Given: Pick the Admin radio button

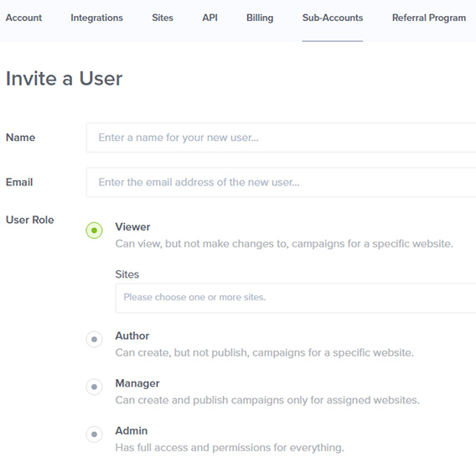Looking at the screenshot, I should 94,434.
